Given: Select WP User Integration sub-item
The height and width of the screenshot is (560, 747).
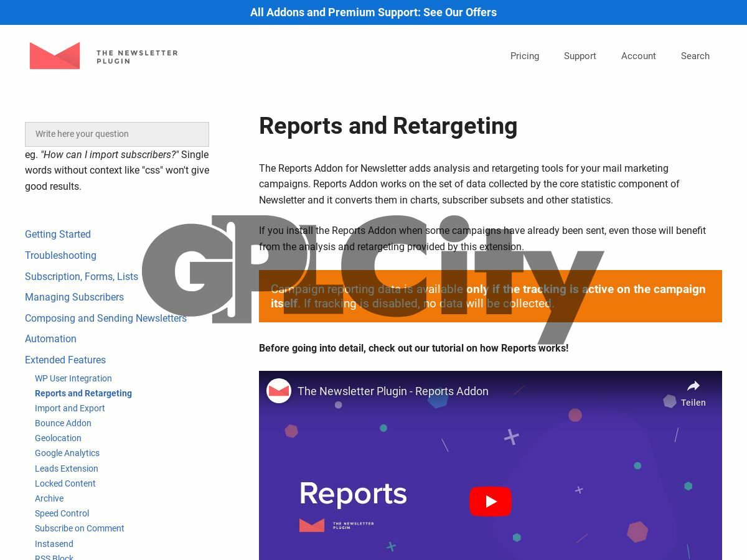Looking at the screenshot, I should coord(73,378).
